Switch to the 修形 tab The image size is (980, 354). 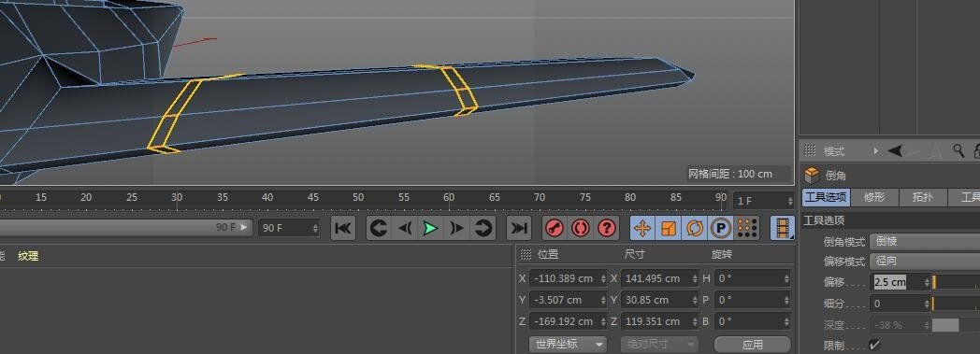874,197
